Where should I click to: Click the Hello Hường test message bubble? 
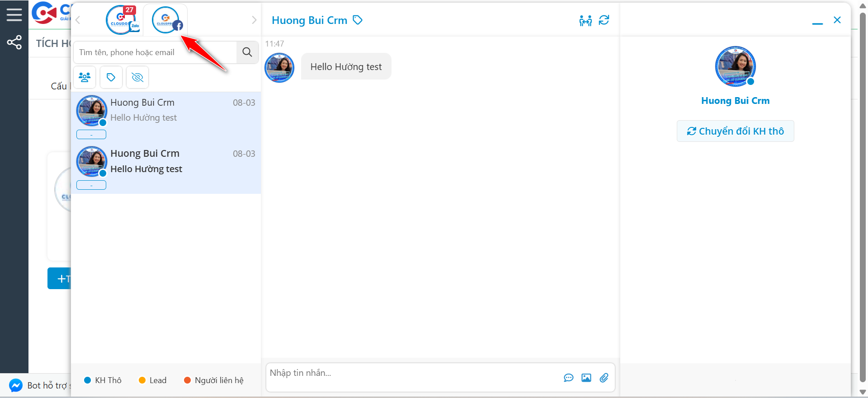tap(346, 66)
